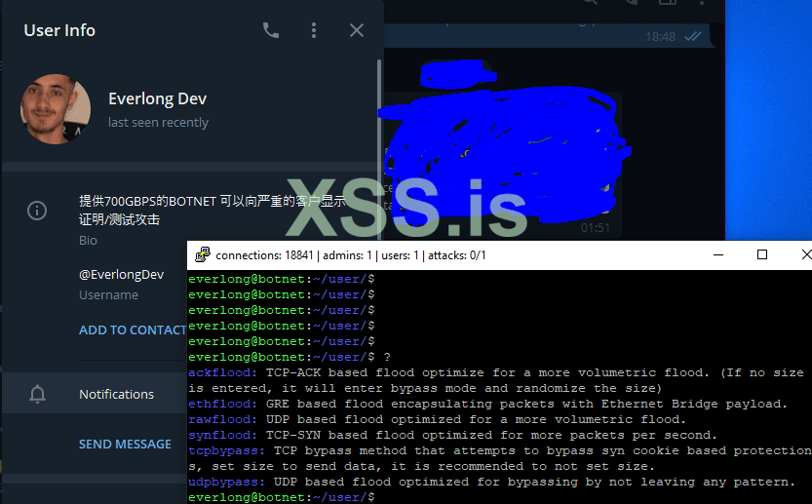The height and width of the screenshot is (504, 812).
Task: Click the read double-check marks beside 18:48
Action: (x=693, y=36)
